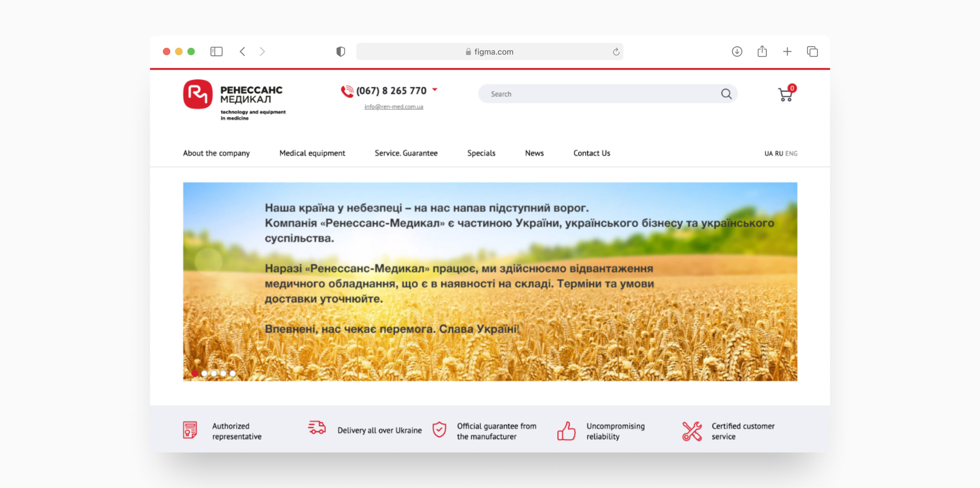Screen dimensions: 980x488
Task: Show tab overview icon
Action: coord(812,51)
